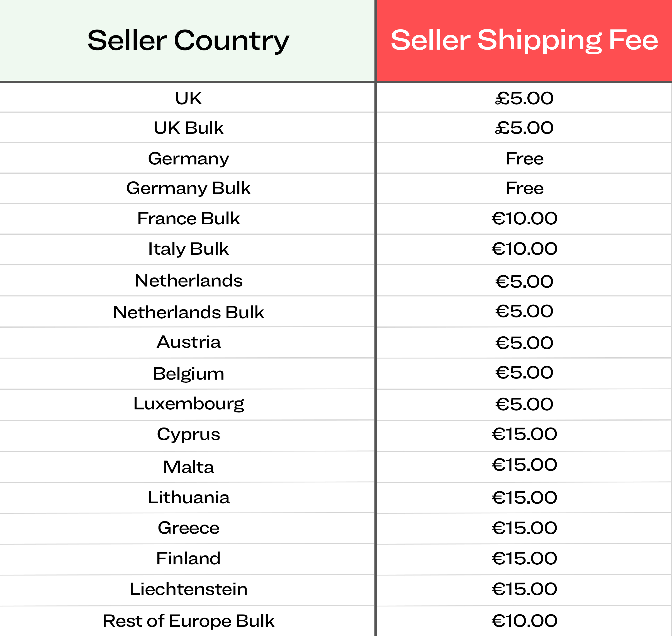The width and height of the screenshot is (672, 636).
Task: Click the Greece country cell
Action: 188,528
